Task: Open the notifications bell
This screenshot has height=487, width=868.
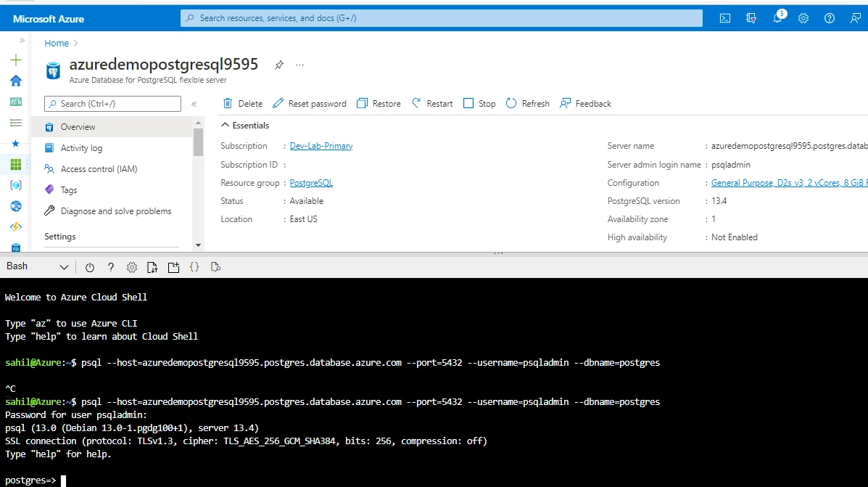Action: tap(777, 17)
